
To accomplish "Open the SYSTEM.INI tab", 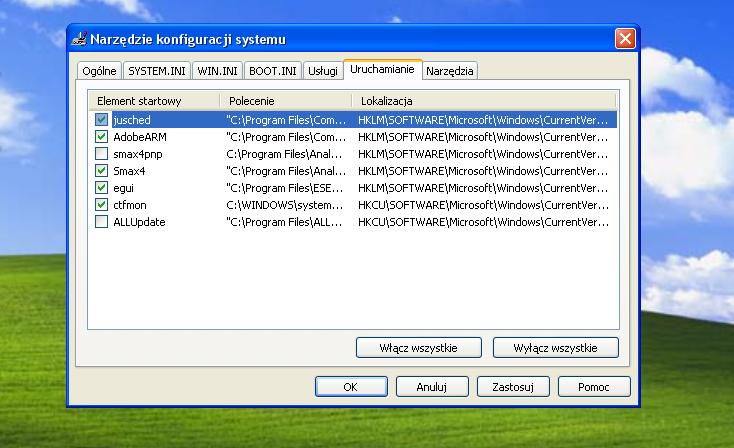I will point(157,71).
